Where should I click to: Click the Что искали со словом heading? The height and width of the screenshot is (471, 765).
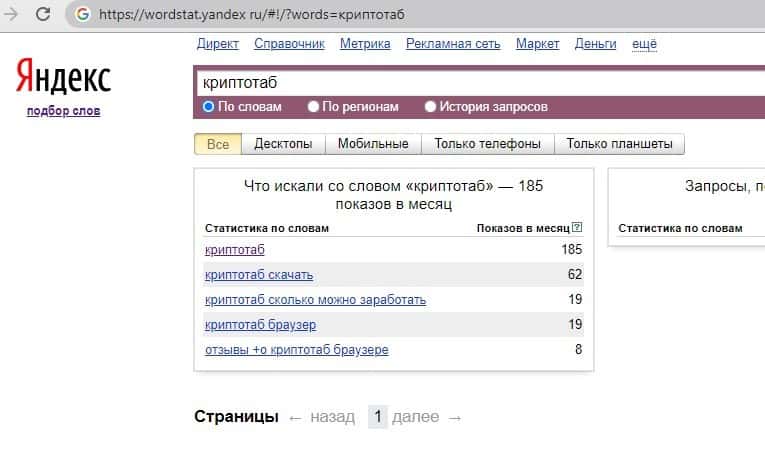(394, 195)
